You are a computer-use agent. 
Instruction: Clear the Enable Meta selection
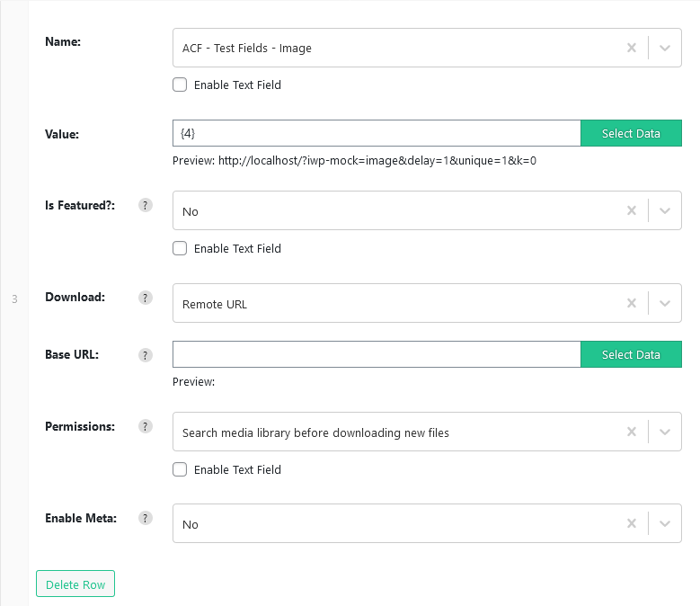[631, 523]
